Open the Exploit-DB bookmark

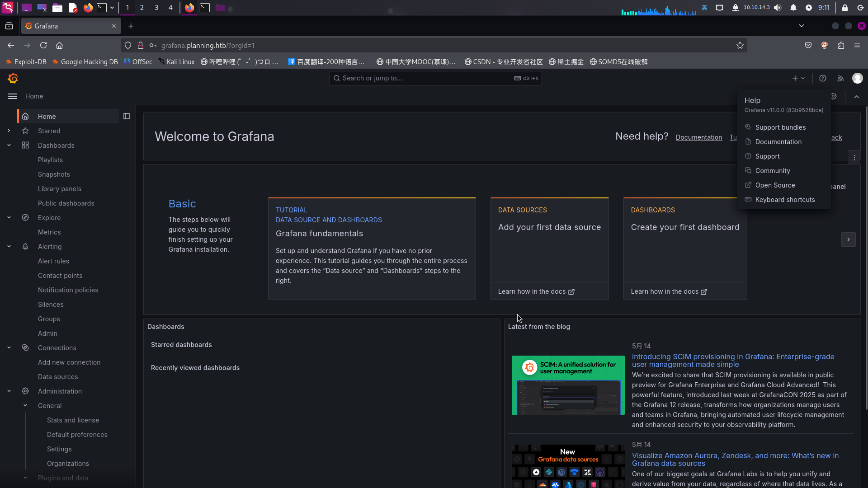(x=26, y=62)
